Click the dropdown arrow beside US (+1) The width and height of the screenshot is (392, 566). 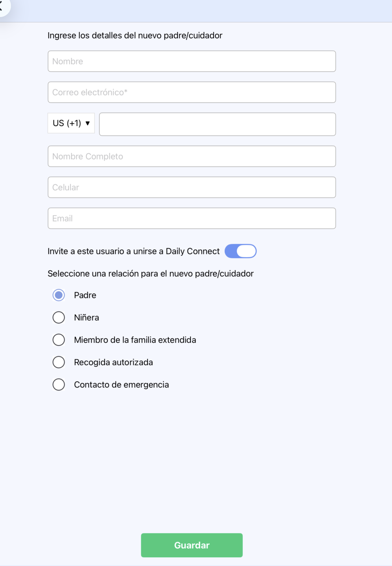pos(88,123)
